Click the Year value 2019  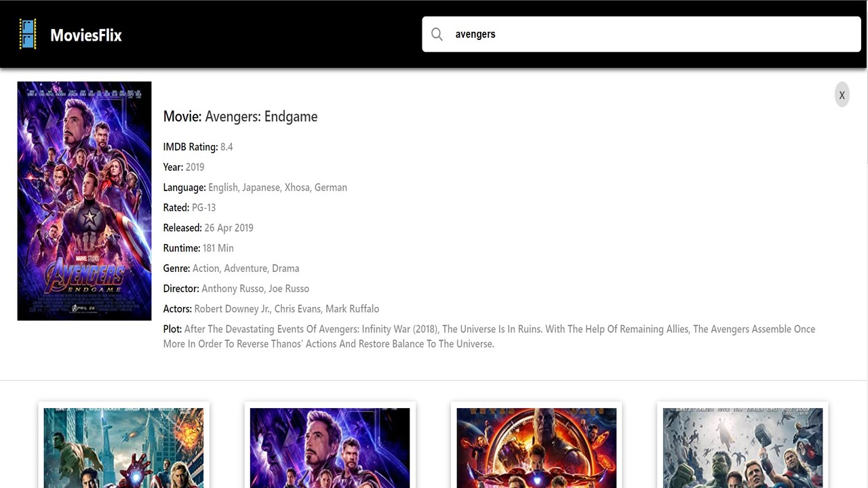[195, 167]
